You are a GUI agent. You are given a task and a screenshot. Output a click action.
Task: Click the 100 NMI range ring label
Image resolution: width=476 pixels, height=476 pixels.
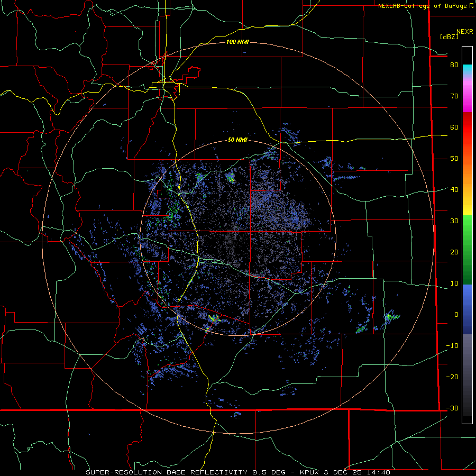[x=237, y=42]
